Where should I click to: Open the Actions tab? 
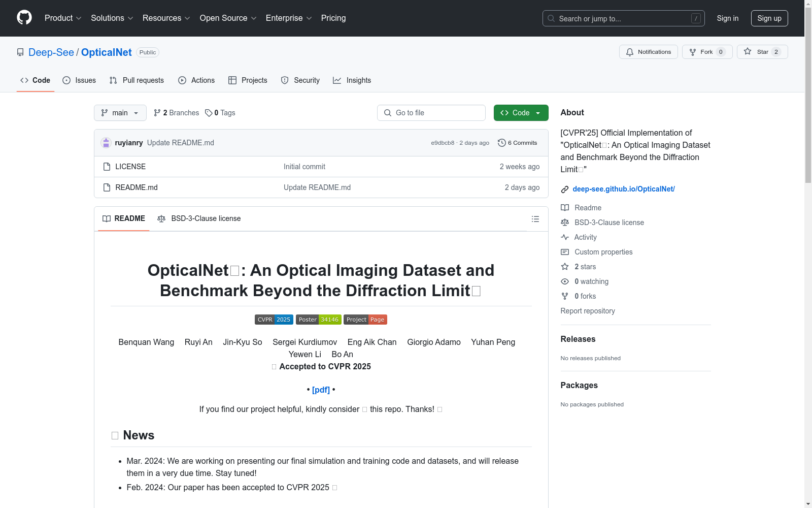click(196, 80)
